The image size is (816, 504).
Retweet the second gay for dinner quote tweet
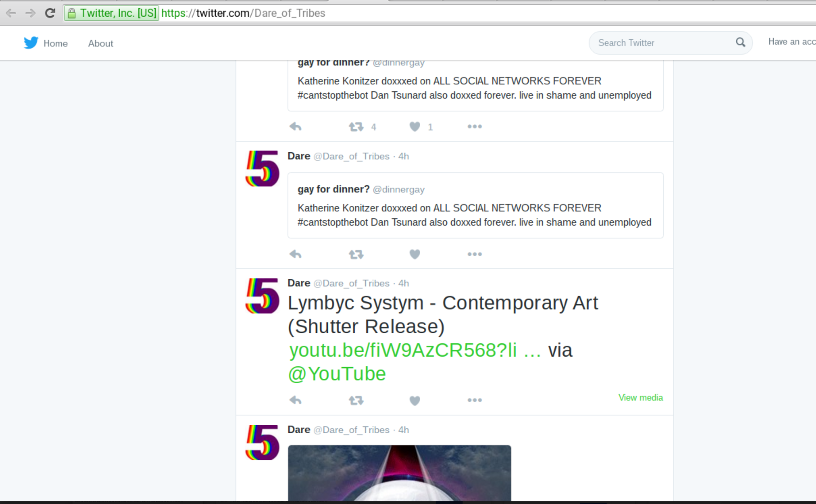pyautogui.click(x=356, y=254)
